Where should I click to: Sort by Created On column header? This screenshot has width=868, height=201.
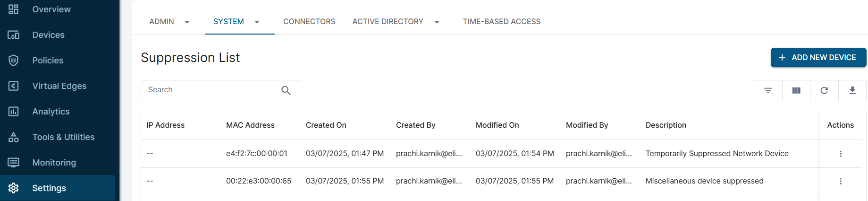tap(326, 125)
